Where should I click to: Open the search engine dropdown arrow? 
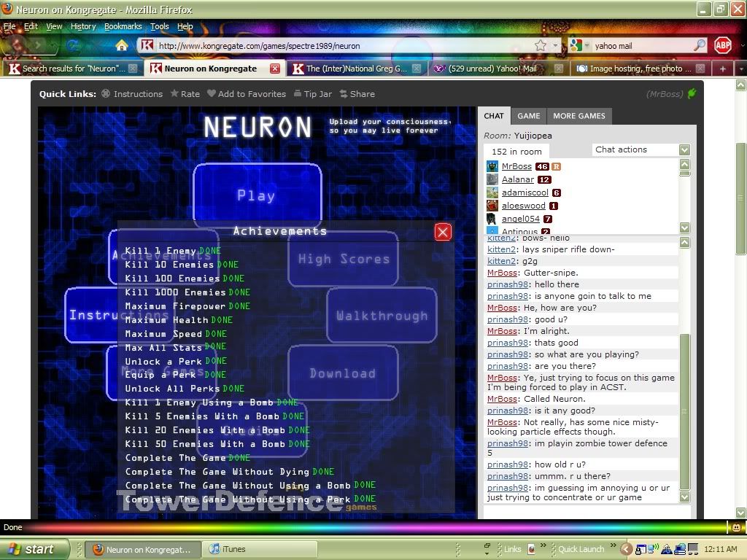(587, 46)
